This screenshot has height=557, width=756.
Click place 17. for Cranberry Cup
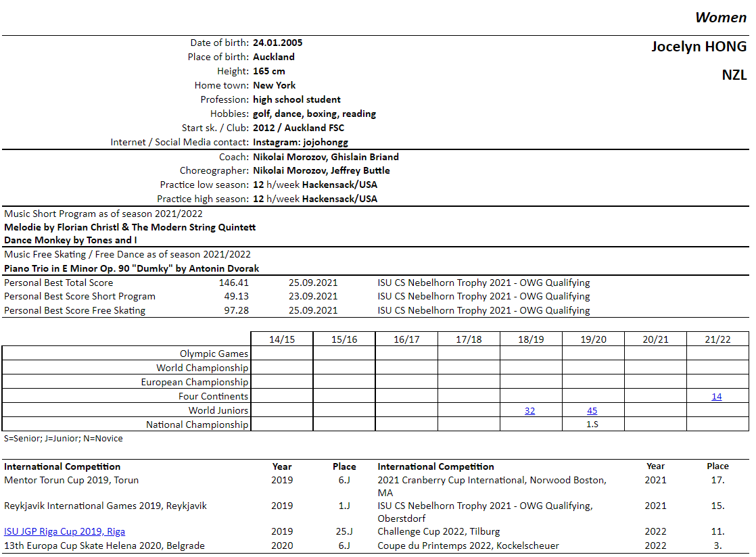[x=717, y=481]
